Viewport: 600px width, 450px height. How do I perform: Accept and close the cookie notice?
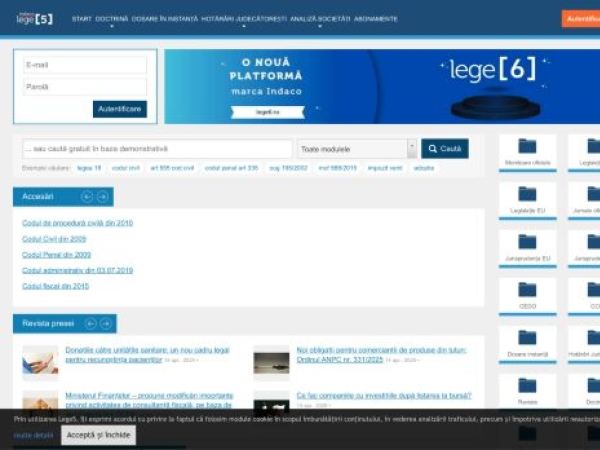point(98,435)
